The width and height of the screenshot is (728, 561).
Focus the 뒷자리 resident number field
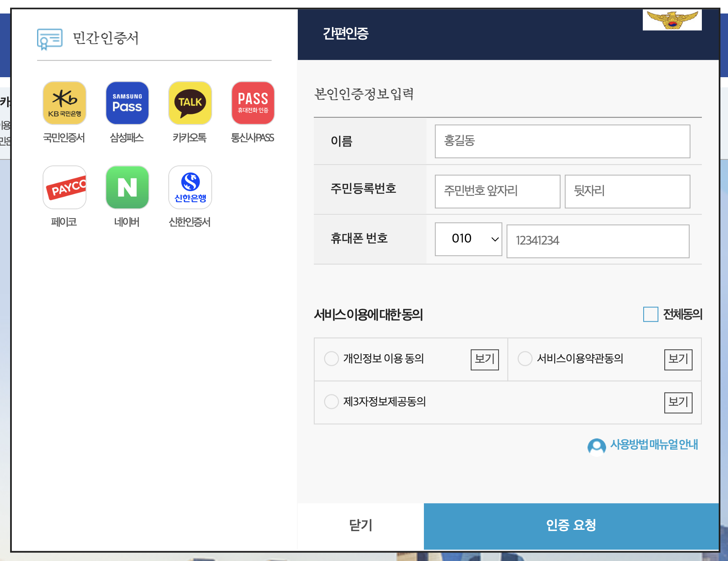coord(627,191)
